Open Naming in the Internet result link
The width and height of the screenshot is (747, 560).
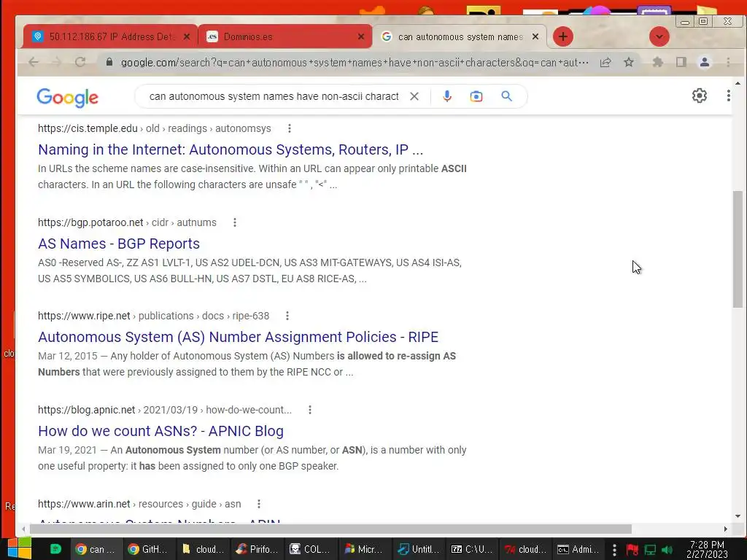tap(231, 149)
